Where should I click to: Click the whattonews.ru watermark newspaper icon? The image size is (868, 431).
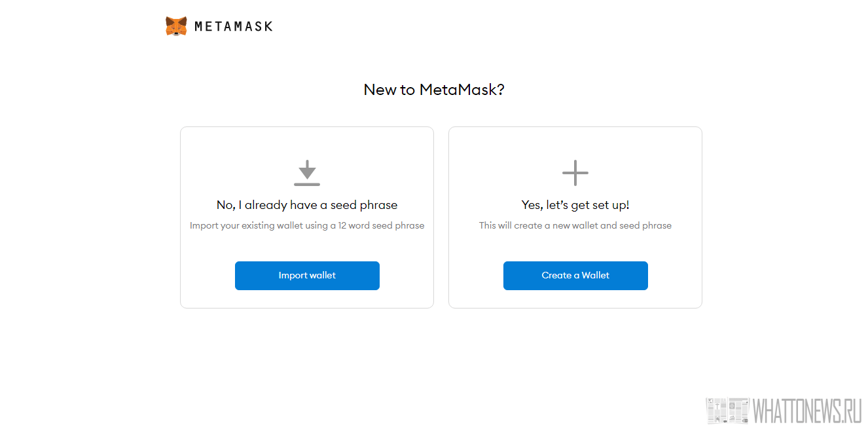[x=727, y=411]
